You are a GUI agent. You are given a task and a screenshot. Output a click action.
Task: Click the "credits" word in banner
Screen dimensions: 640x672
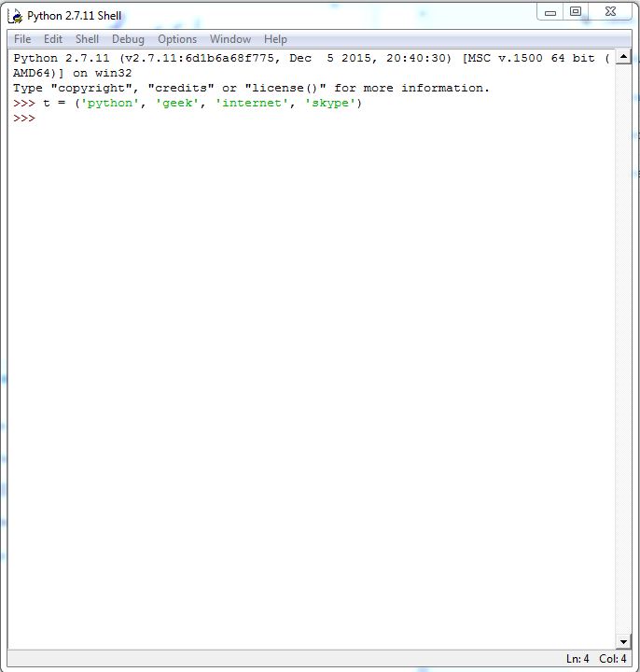coord(181,89)
